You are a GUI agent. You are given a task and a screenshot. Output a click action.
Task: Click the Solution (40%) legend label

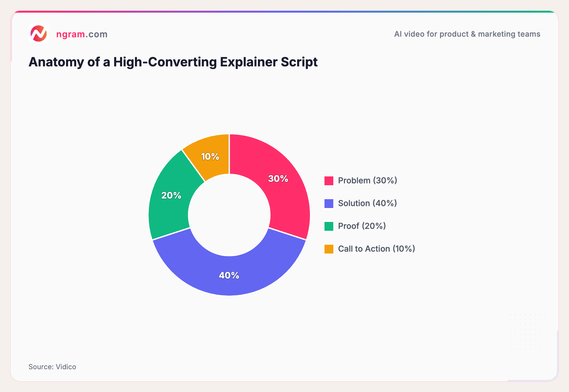367,203
